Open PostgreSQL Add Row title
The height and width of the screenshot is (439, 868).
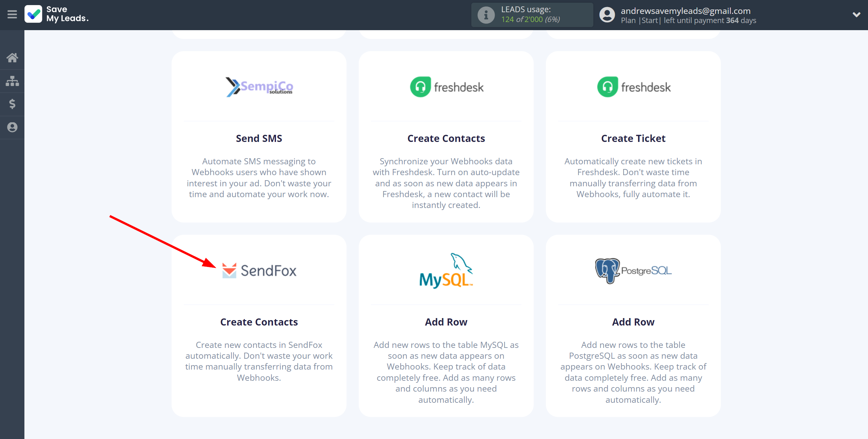coord(633,322)
